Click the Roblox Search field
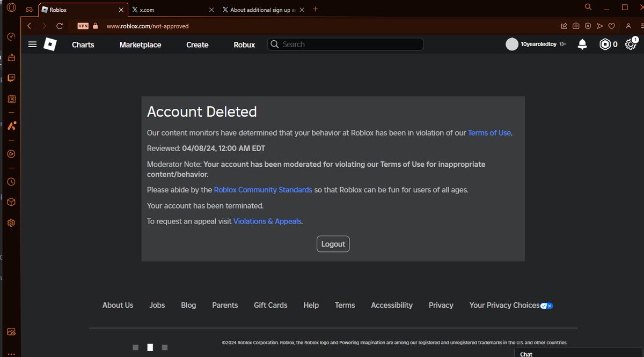This screenshot has height=357, width=644. pyautogui.click(x=346, y=44)
